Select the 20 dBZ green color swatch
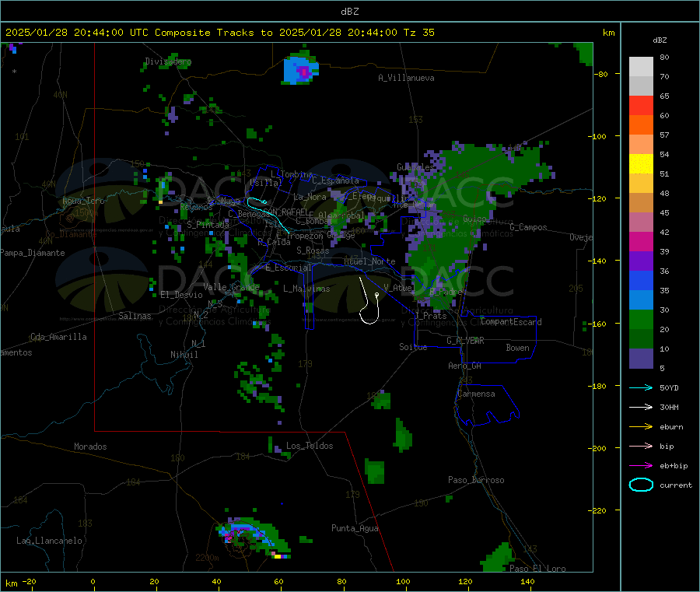 coord(641,319)
